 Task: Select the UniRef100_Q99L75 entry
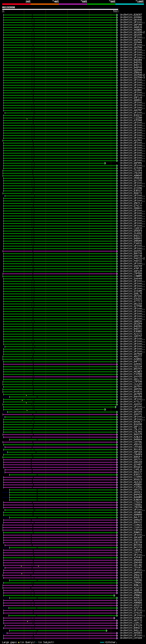(x=131, y=294)
